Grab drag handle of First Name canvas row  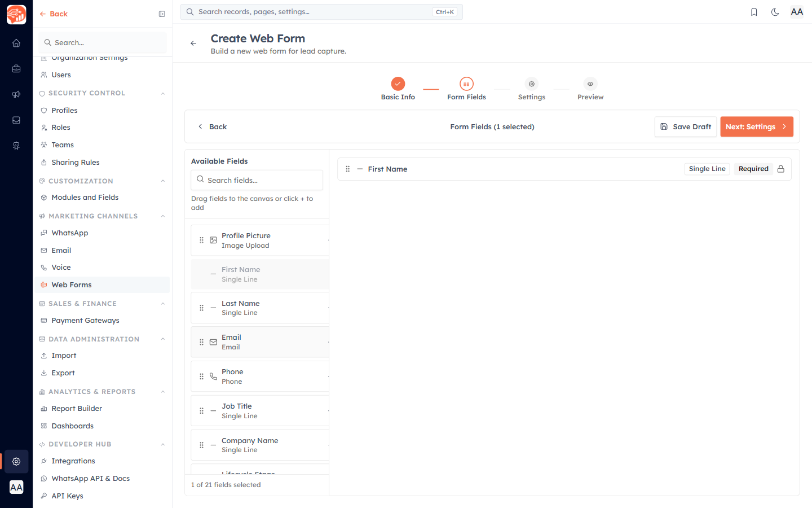point(347,169)
